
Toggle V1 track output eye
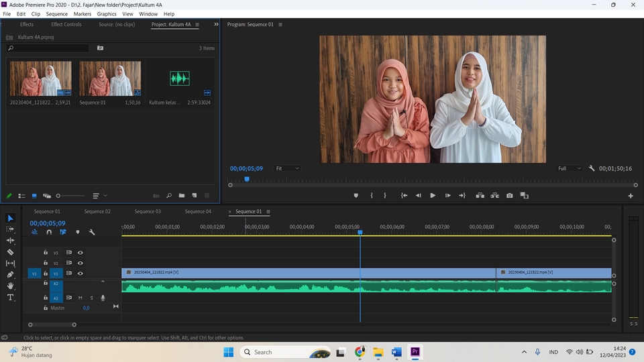[80, 273]
